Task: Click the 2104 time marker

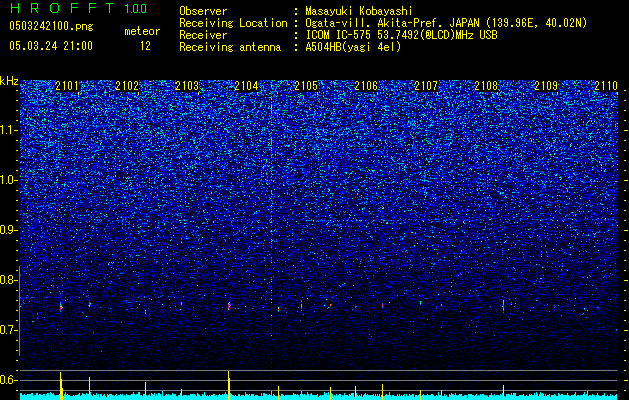Action: pos(246,86)
